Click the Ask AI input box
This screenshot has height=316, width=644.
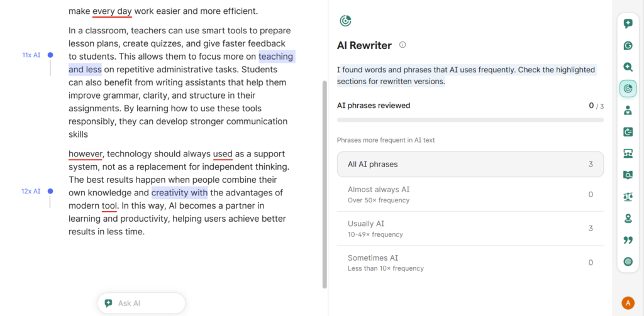click(142, 303)
